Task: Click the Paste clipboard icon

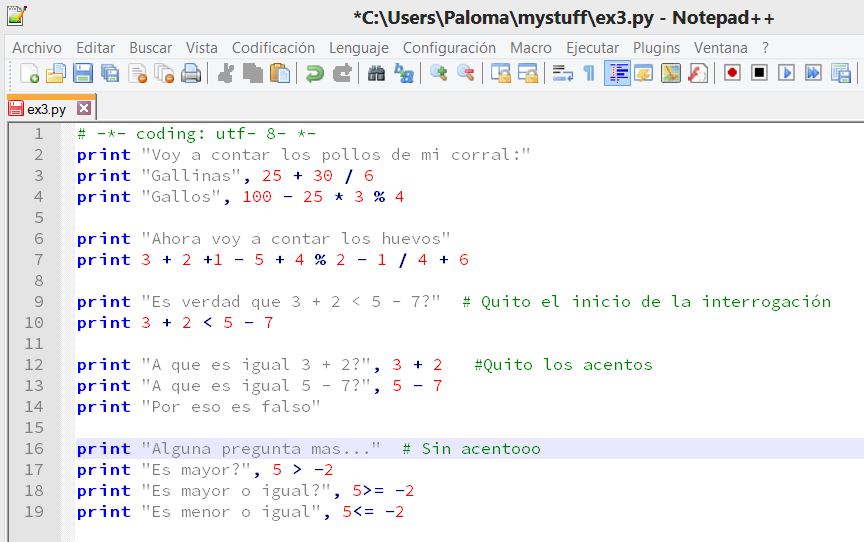Action: pyautogui.click(x=281, y=73)
